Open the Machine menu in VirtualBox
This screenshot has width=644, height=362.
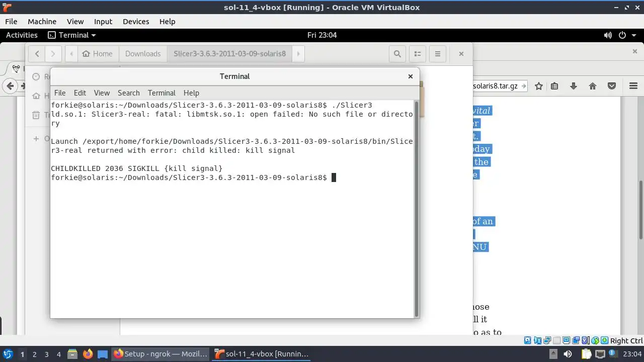point(42,22)
